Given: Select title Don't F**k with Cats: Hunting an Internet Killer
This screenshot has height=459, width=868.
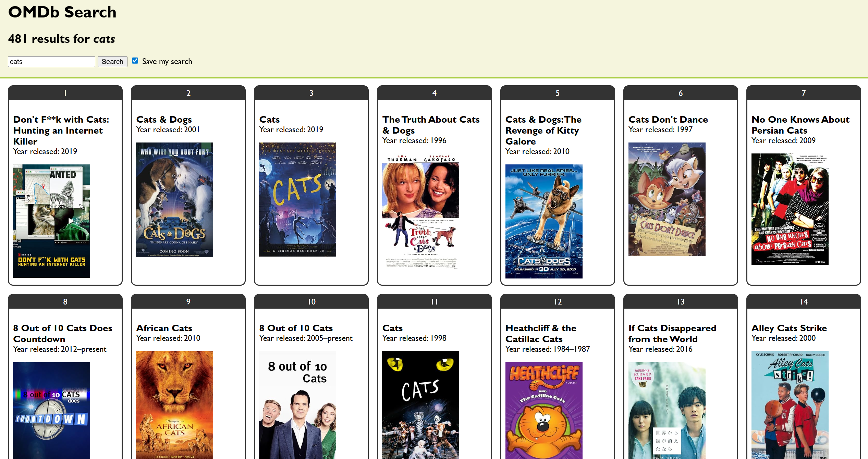Looking at the screenshot, I should click(x=61, y=131).
